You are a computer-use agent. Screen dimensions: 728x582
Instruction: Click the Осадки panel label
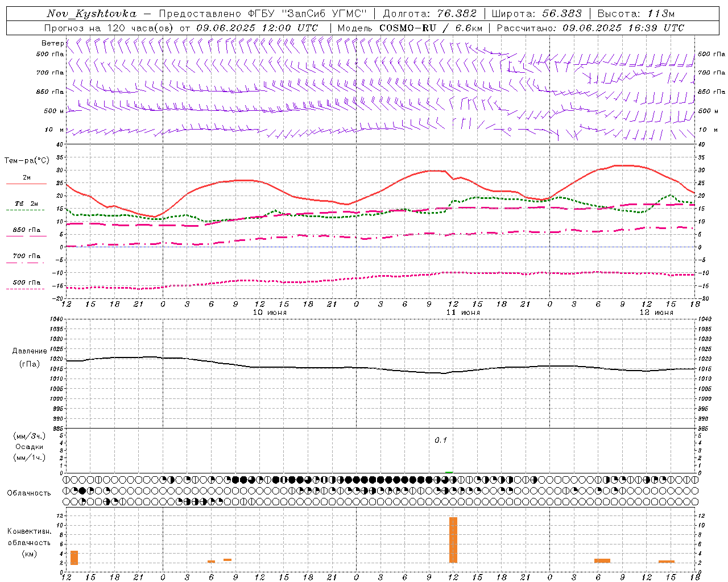(x=30, y=447)
